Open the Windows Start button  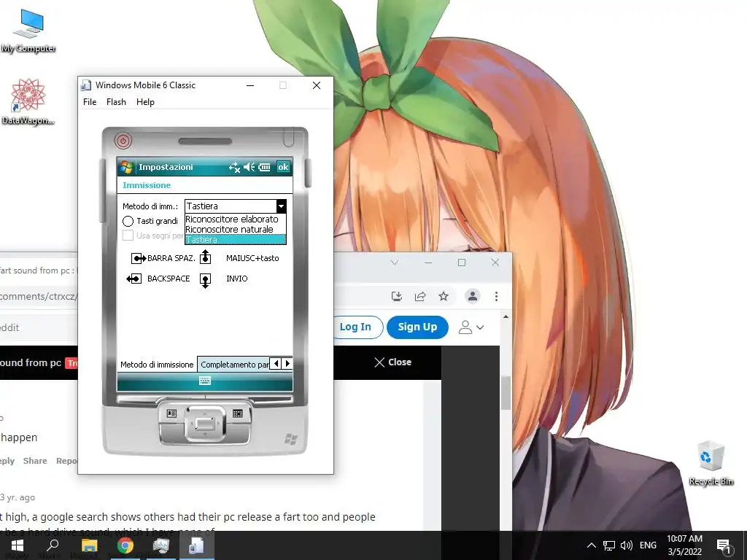pos(18,545)
